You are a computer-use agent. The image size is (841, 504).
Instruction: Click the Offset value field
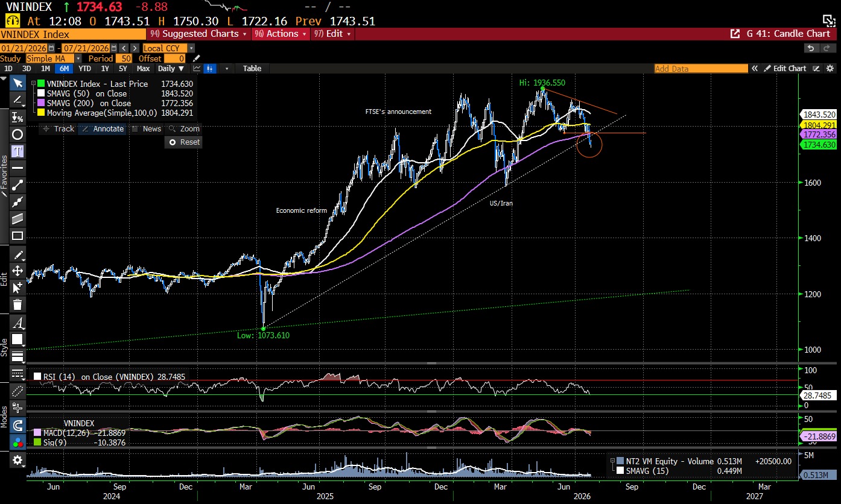click(x=174, y=58)
